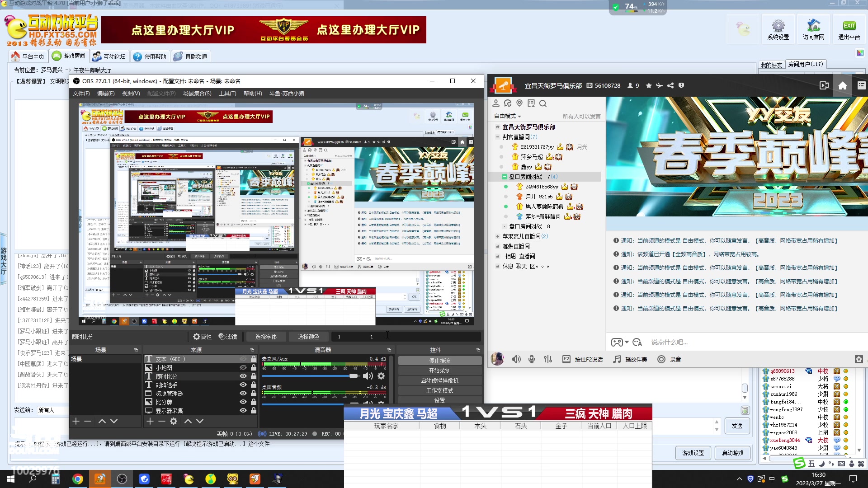
Task: Unlock the 即时比分 source lock
Action: click(x=254, y=376)
